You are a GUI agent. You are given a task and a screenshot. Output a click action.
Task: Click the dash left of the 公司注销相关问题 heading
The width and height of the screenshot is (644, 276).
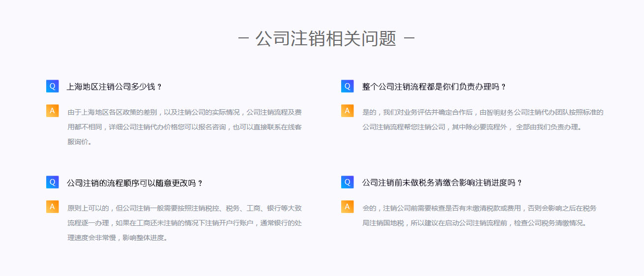(243, 38)
